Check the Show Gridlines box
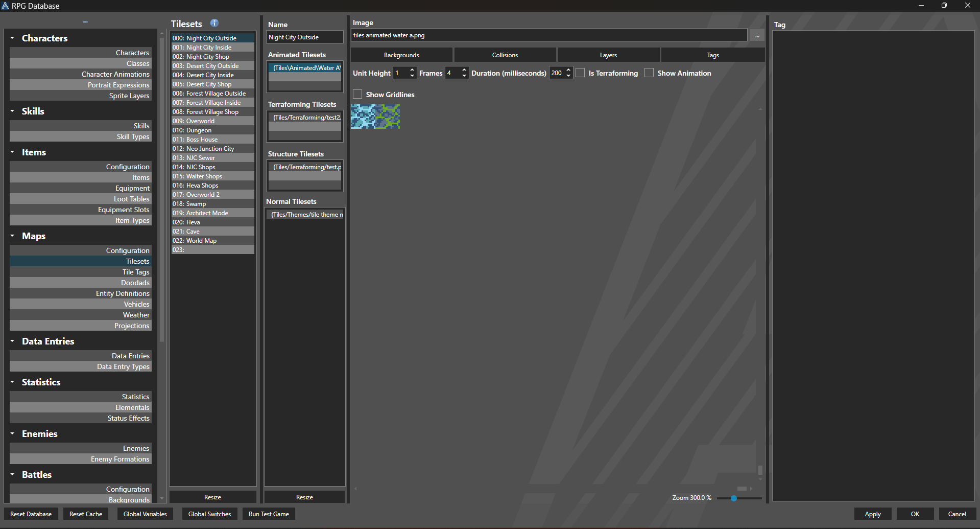Screen dimensions: 980x529 click(357, 95)
